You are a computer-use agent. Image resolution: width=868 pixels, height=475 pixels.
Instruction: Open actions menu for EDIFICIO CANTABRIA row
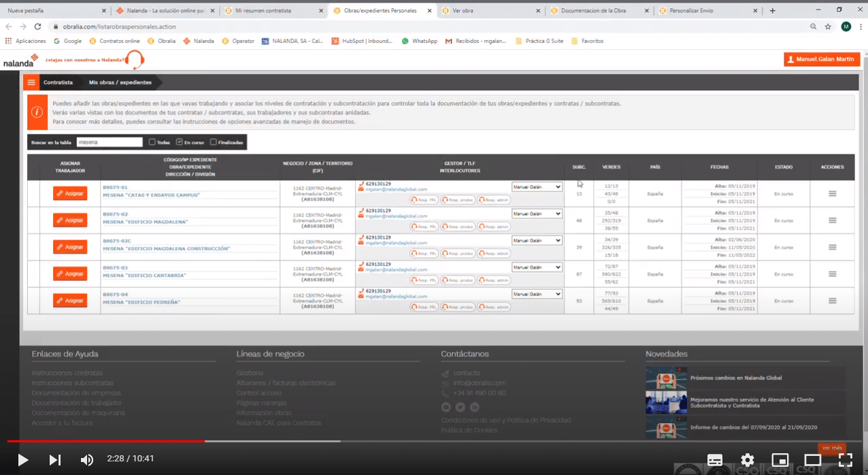pyautogui.click(x=832, y=274)
